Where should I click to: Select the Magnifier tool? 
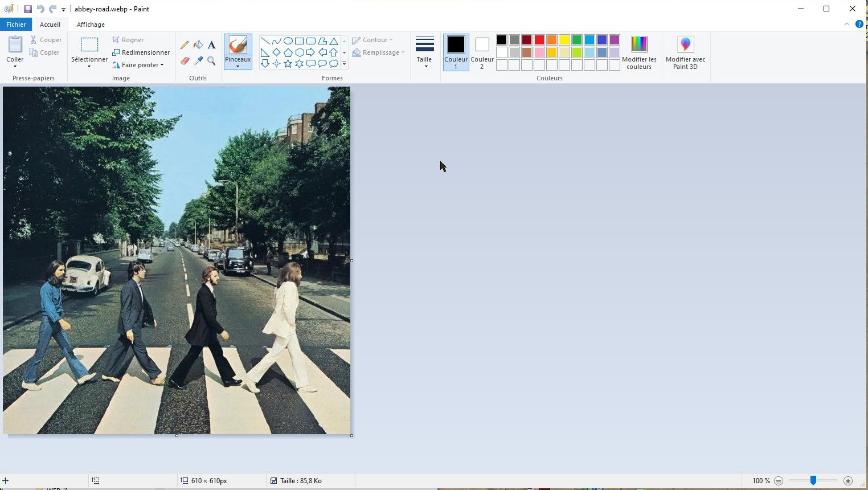coord(211,61)
